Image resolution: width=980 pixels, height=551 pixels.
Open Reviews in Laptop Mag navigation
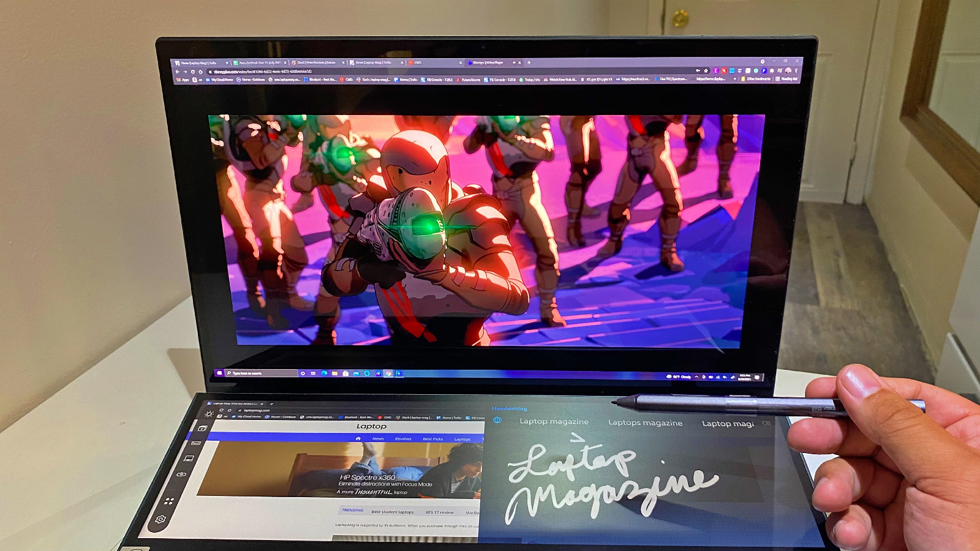(x=403, y=439)
